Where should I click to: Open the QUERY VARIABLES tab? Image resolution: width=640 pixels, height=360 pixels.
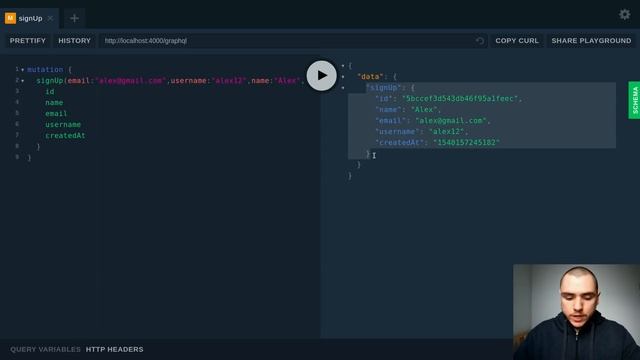[45, 349]
